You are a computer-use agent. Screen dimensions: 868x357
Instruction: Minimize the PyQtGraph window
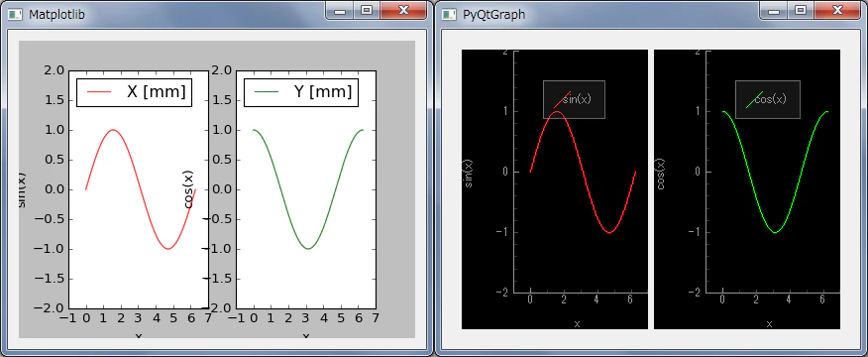(774, 10)
